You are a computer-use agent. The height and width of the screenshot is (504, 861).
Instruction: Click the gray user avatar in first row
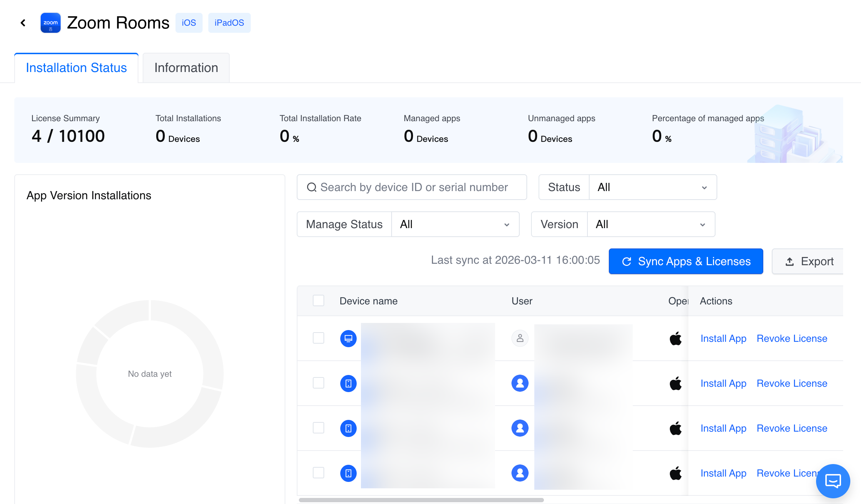coord(520,338)
